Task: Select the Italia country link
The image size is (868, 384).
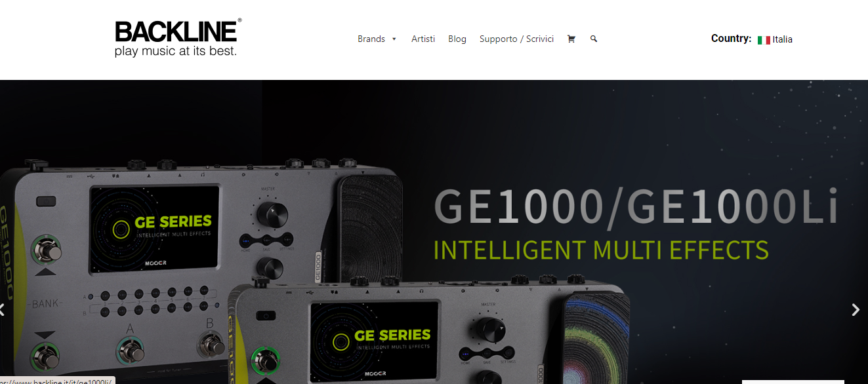Action: pos(782,39)
